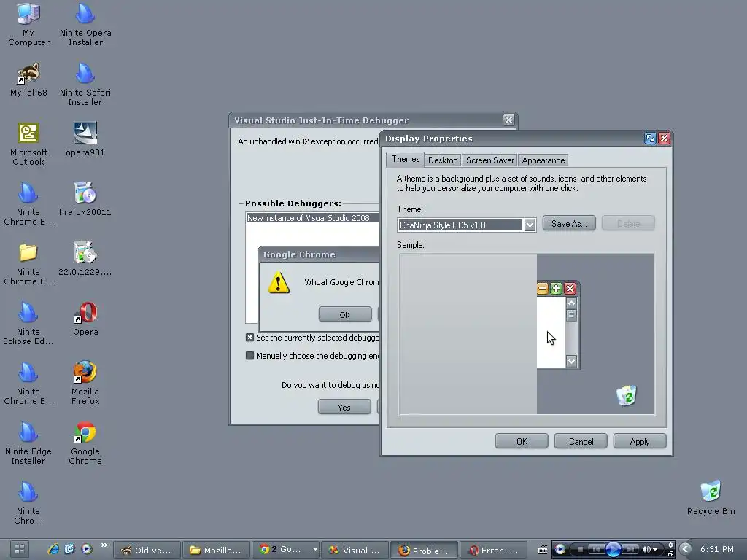Screen dimensions: 747x560
Task: Switch to 'Error -...' Opera taskbar window
Action: click(494, 550)
